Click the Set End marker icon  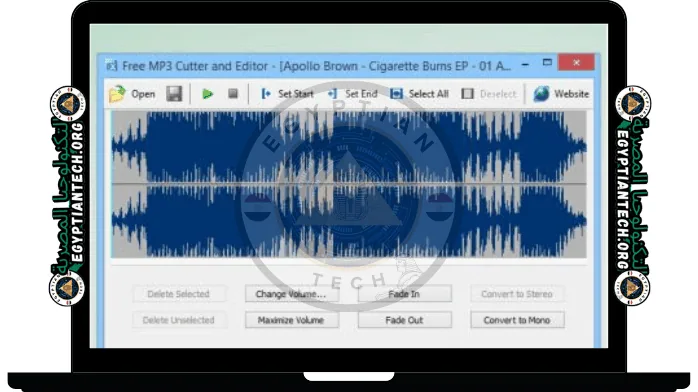pos(333,94)
